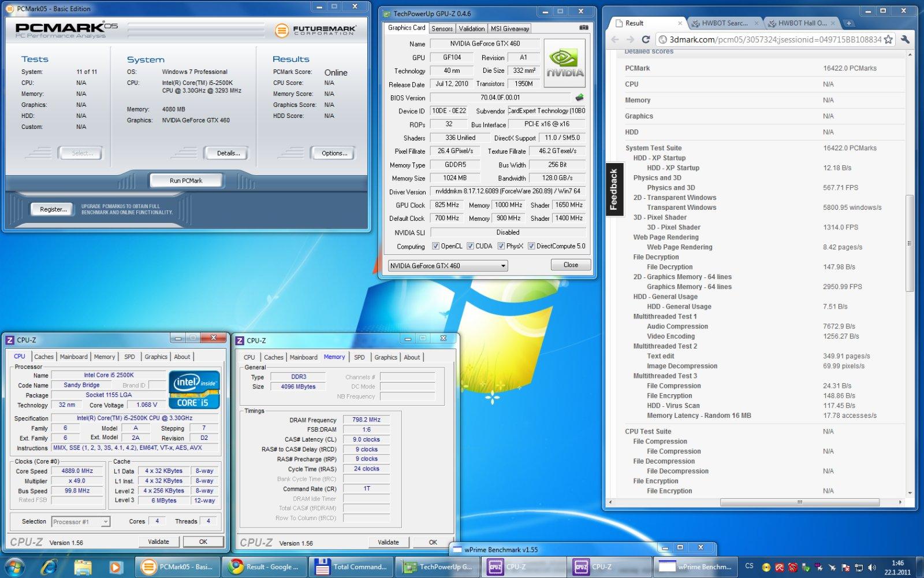Screen dimensions: 924x578
Task: Click the Options... button in PCMark05
Action: pyautogui.click(x=334, y=153)
